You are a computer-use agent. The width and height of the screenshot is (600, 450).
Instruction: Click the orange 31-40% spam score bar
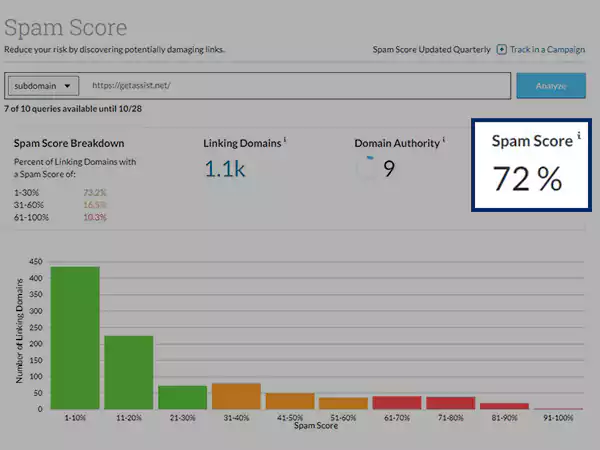coord(236,396)
